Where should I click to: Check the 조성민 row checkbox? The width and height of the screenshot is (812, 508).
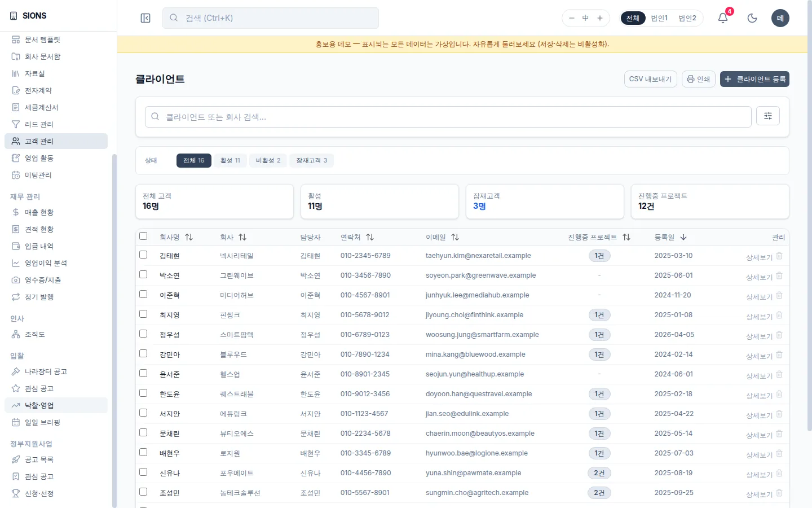point(143,492)
